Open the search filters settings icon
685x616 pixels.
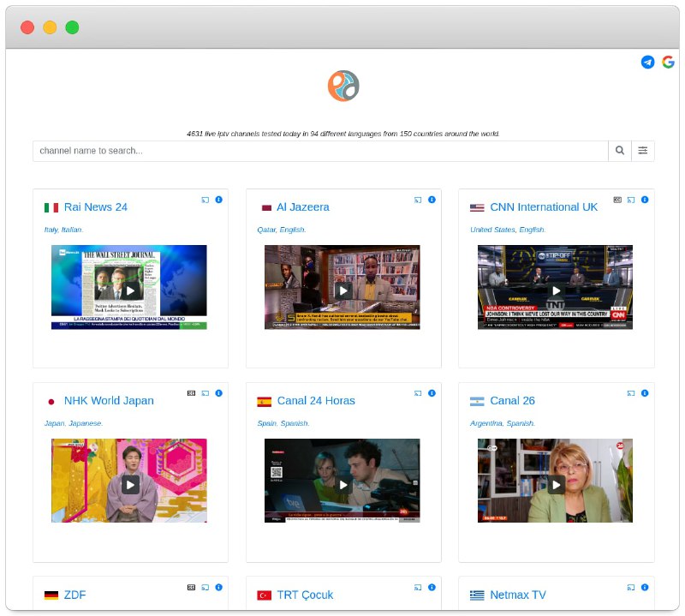click(643, 151)
